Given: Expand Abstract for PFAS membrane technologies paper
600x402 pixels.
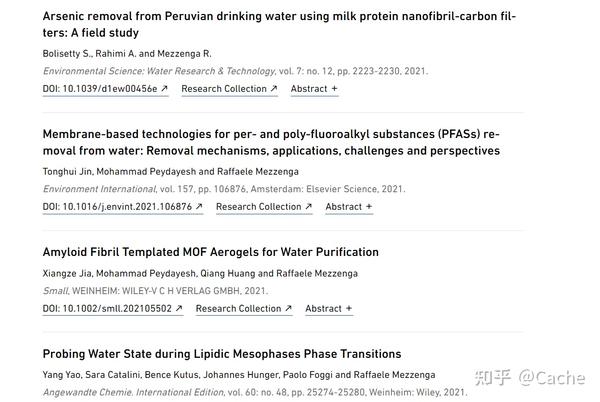Looking at the screenshot, I should [349, 207].
